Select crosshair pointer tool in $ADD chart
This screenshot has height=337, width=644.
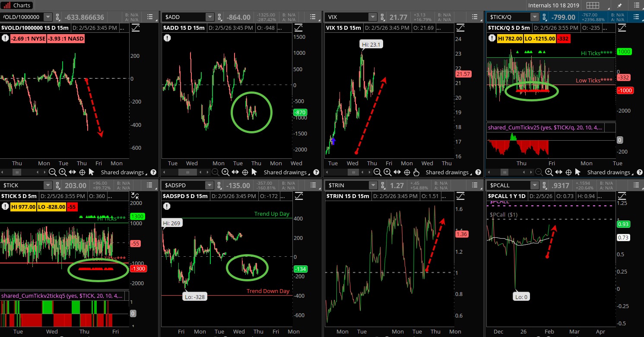245,172
